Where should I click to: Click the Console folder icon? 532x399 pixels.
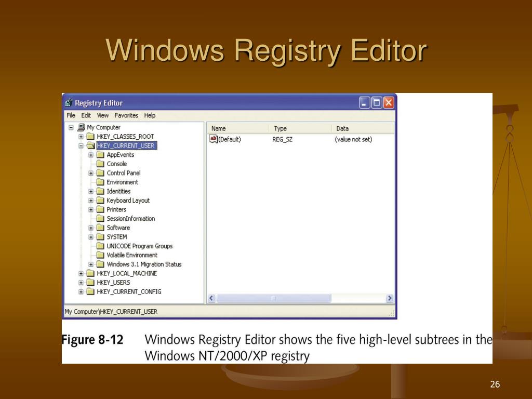click(x=100, y=164)
